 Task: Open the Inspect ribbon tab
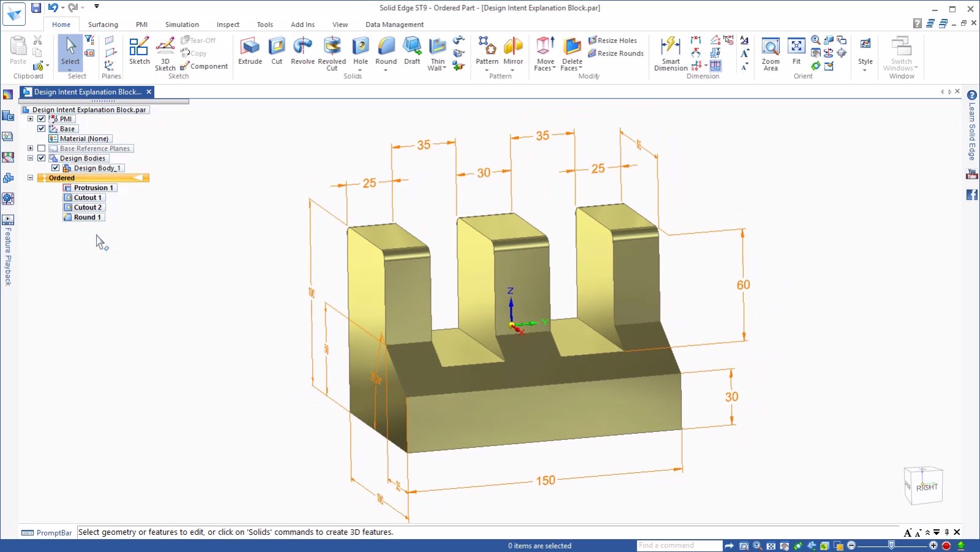(227, 25)
